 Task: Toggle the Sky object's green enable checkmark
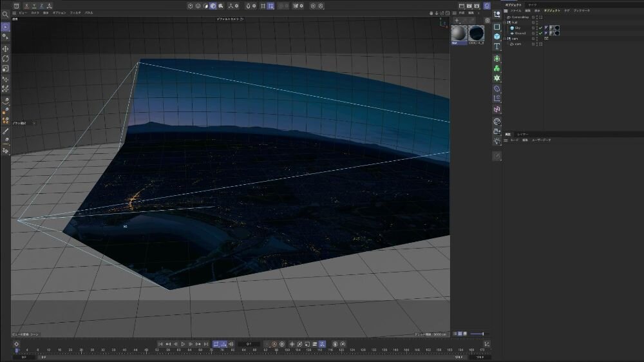pos(540,28)
